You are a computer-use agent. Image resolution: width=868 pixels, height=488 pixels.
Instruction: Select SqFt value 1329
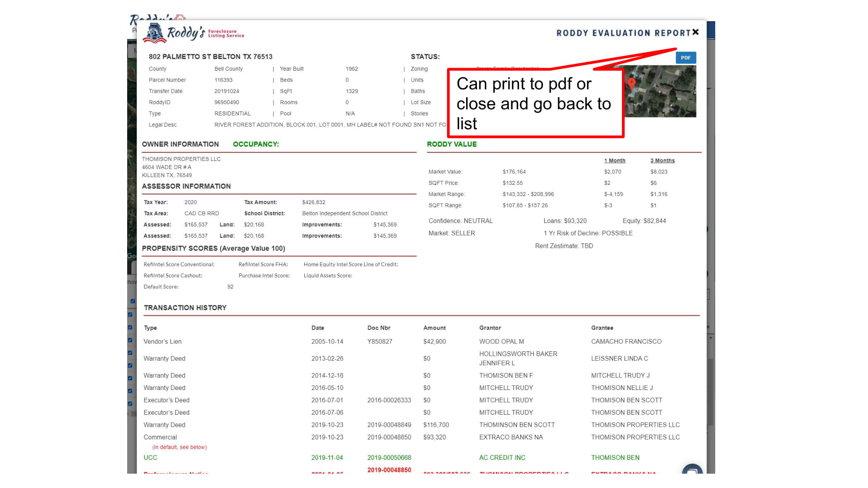[352, 92]
